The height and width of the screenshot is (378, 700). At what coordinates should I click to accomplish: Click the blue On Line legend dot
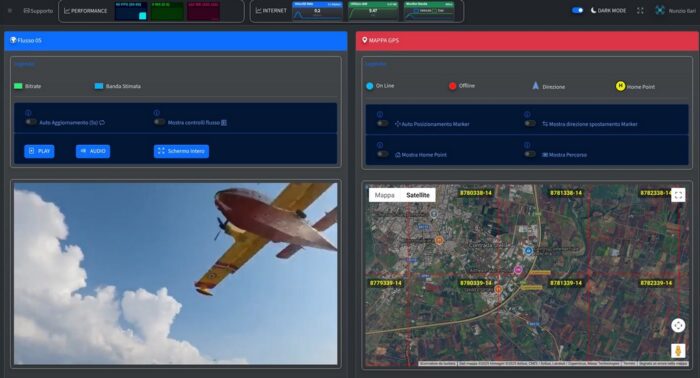370,86
